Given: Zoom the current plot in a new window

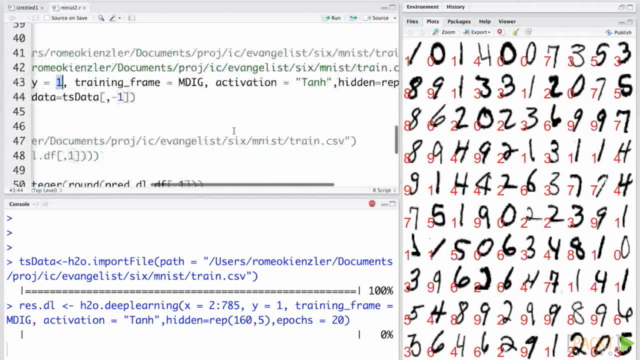Looking at the screenshot, I should tap(444, 32).
